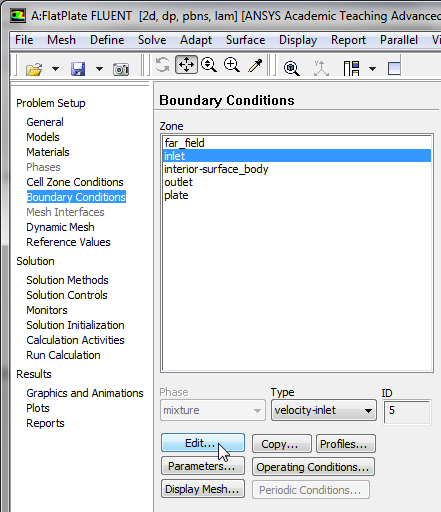Viewport: 441px width, 512px height.
Task: Click the Operating Conditions... button
Action: (313, 467)
